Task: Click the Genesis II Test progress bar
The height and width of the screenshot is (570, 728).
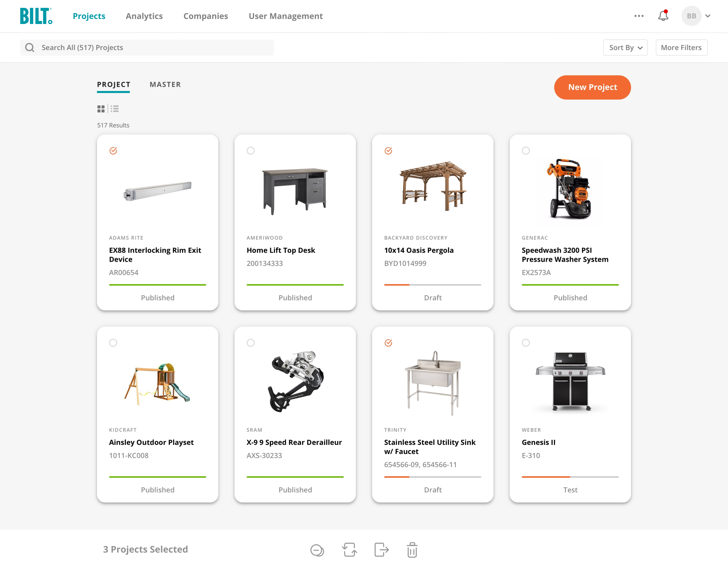Action: 570,477
